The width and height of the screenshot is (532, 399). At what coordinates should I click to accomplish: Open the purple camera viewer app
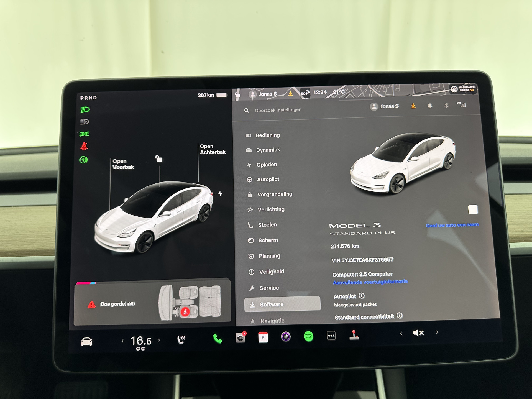pyautogui.click(x=286, y=337)
